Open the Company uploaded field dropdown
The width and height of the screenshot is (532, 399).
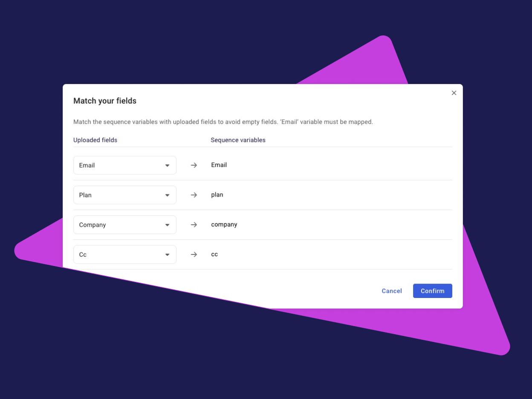tap(124, 225)
